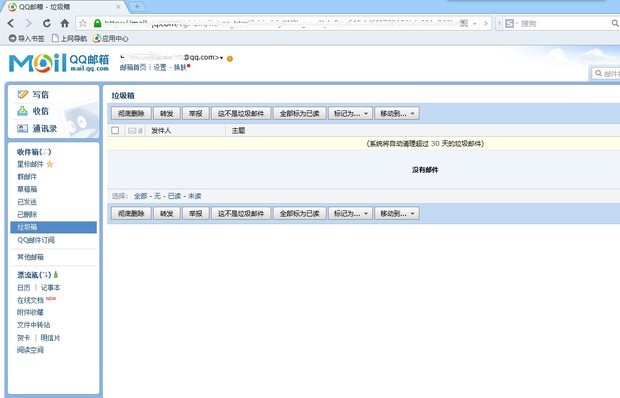Viewport: 620px width, 398px height.
Task: Expand the lower 标记为... dropdown
Action: (350, 213)
